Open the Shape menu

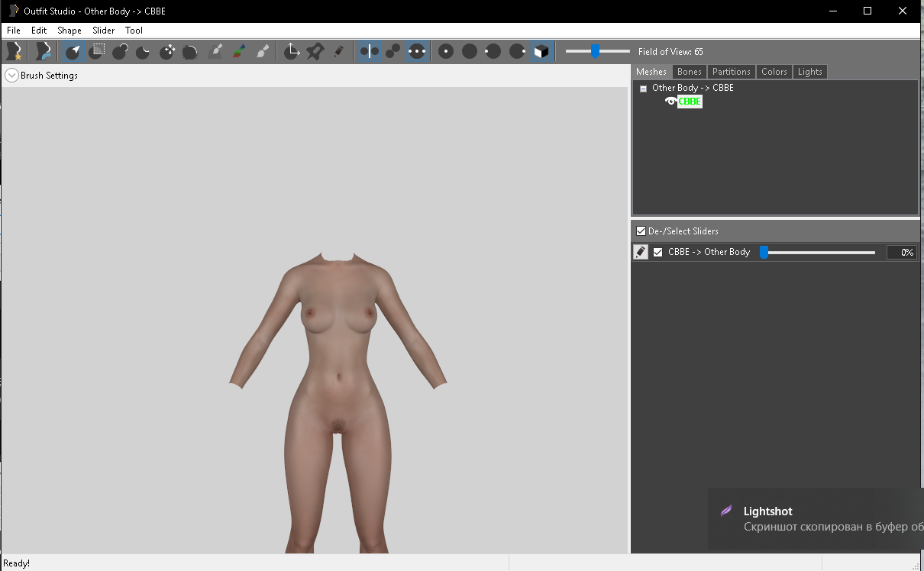[69, 31]
